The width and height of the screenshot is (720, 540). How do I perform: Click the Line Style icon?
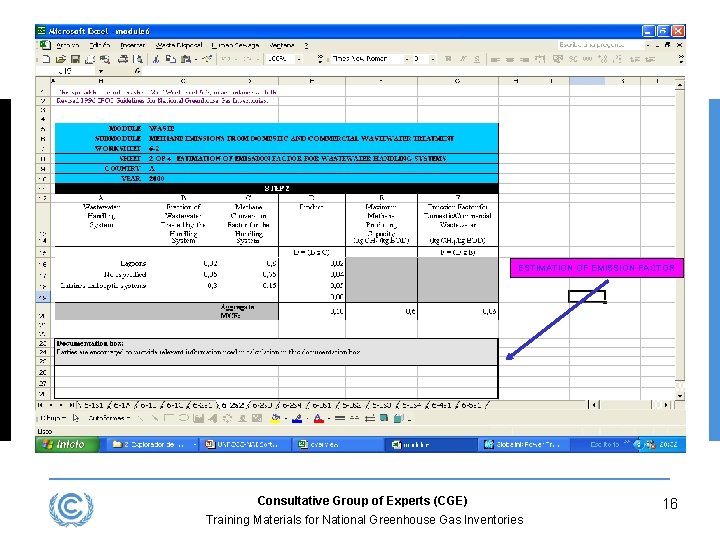(340, 418)
